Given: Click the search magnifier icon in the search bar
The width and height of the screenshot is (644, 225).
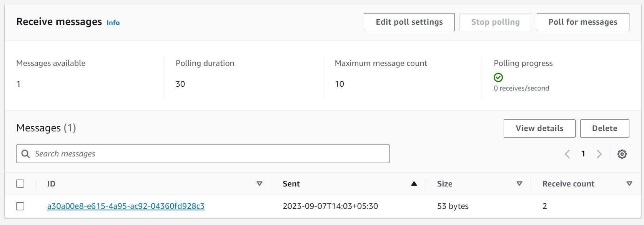Looking at the screenshot, I should pos(25,154).
